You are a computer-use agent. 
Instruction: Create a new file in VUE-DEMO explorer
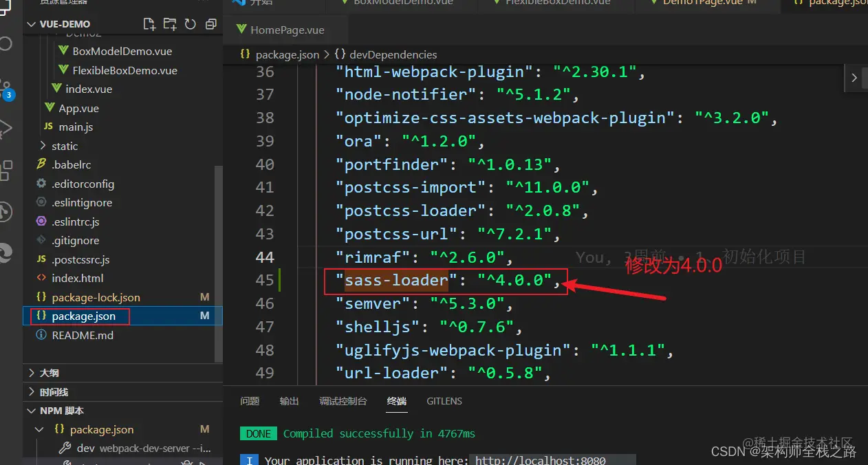[x=149, y=23]
